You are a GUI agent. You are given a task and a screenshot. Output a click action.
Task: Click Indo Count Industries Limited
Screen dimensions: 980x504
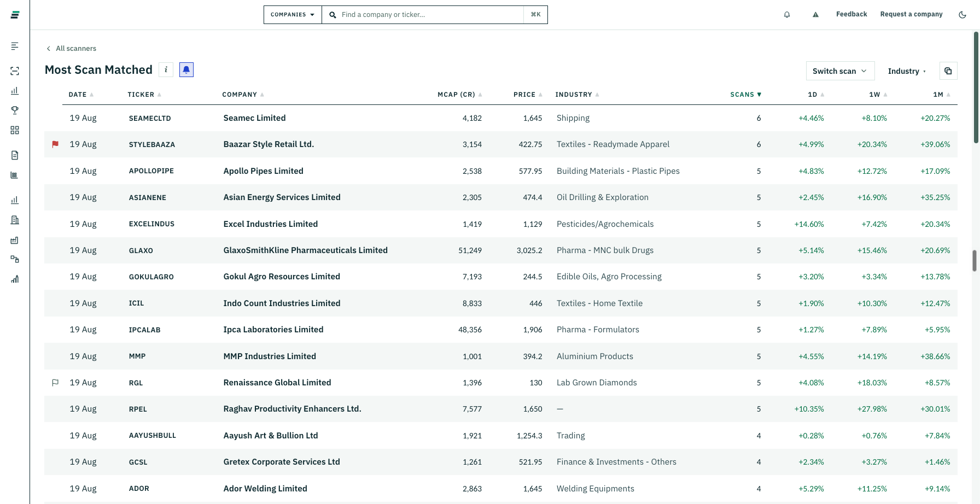point(282,303)
